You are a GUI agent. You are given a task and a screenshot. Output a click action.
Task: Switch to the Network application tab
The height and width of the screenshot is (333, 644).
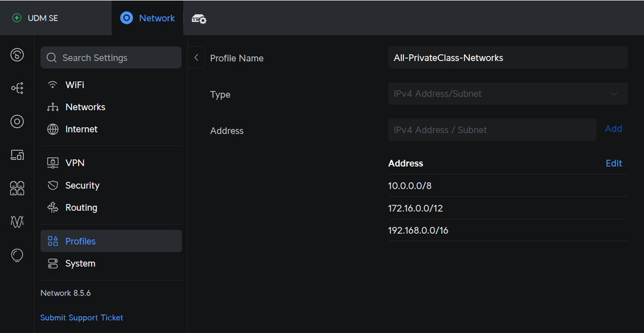[148, 18]
